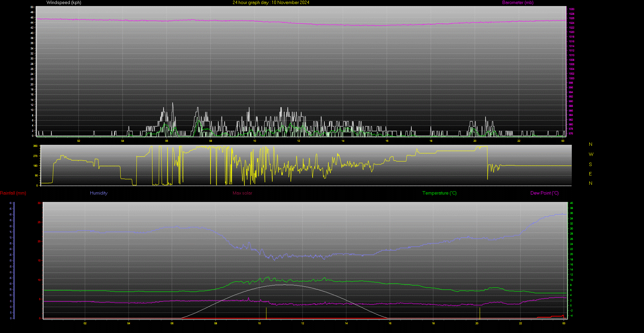Image resolution: width=644 pixels, height=333 pixels.
Task: Click the Max solar legend label
Action: [x=242, y=193]
